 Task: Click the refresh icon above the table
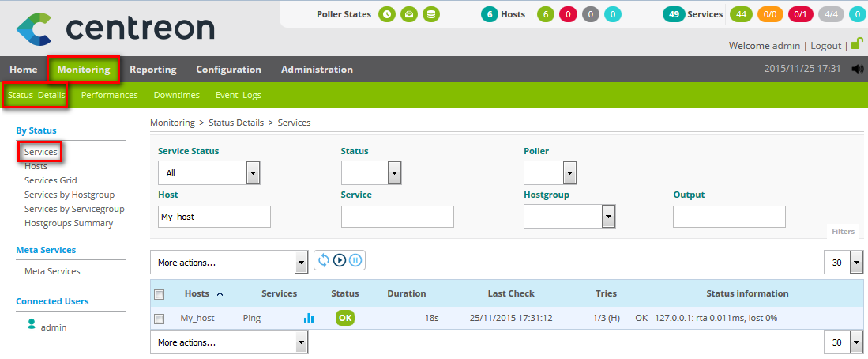point(324,260)
